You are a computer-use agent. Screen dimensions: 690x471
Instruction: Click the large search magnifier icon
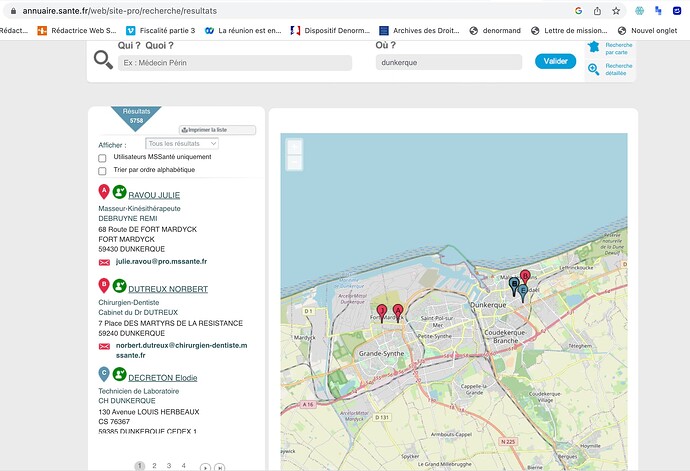[103, 59]
